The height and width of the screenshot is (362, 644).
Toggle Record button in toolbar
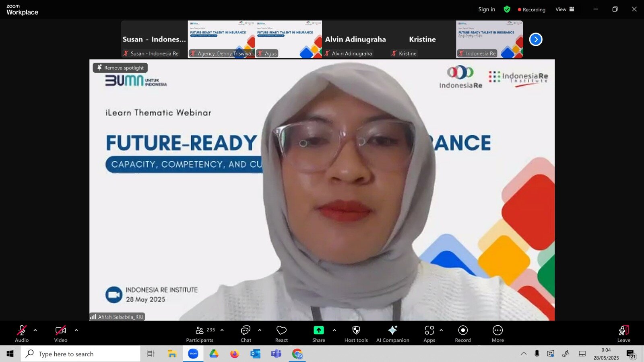point(463,334)
